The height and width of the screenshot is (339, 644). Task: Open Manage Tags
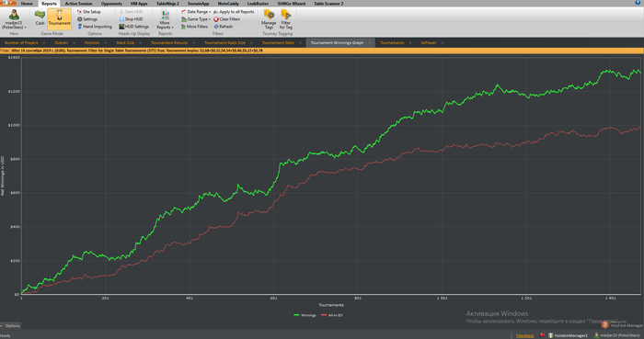tap(269, 19)
